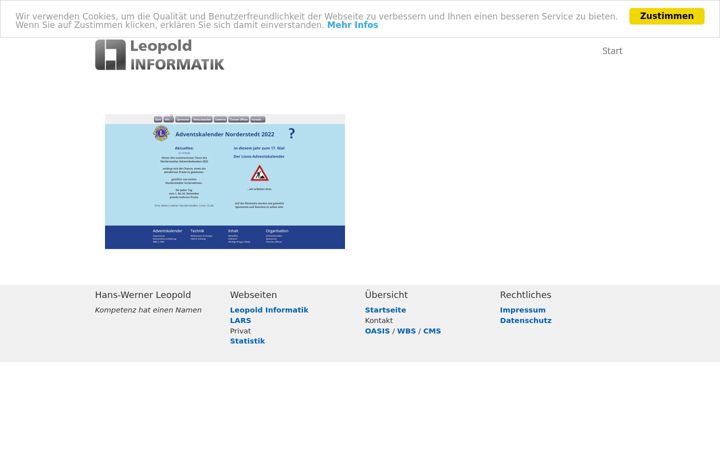720x450 pixels.
Task: Go to the Start menu item
Action: (x=612, y=51)
